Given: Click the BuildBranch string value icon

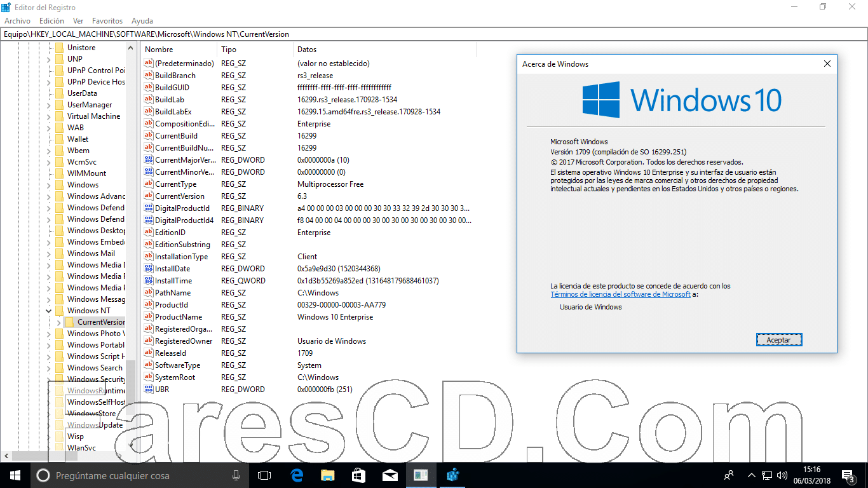Looking at the screenshot, I should coord(149,75).
